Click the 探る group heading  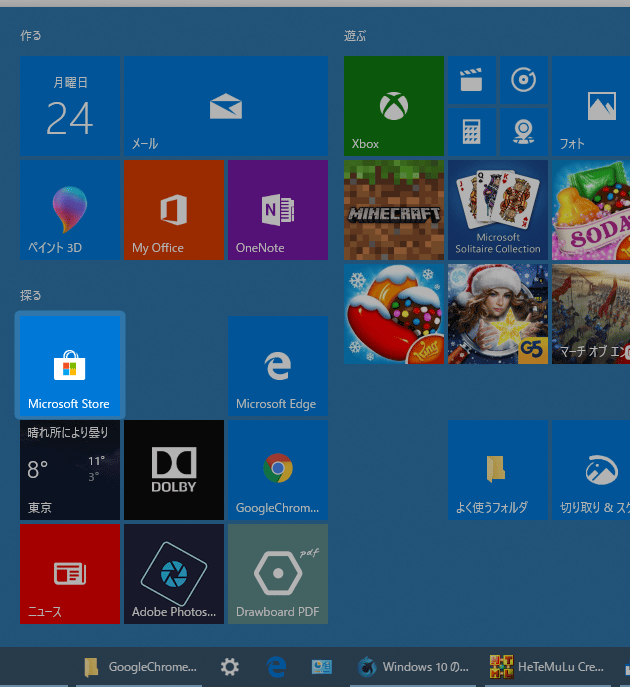[31, 295]
